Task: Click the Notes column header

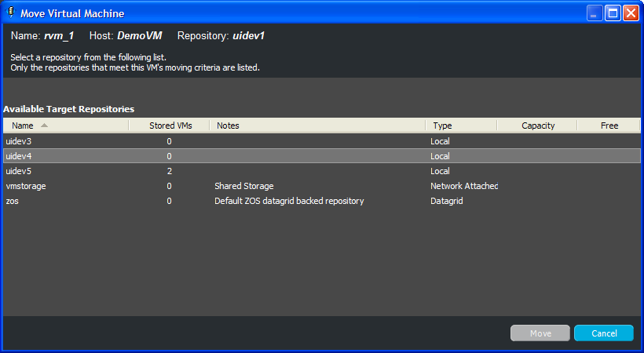Action: [228, 126]
